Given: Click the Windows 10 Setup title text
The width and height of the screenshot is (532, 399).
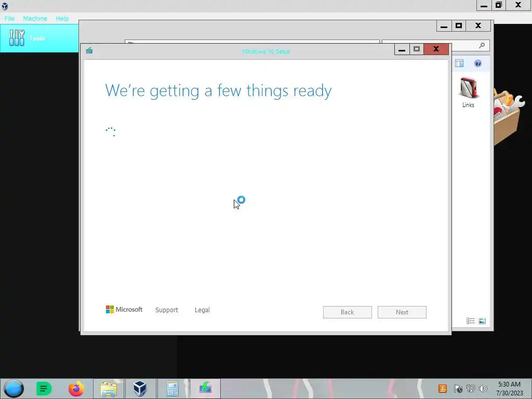Looking at the screenshot, I should click(x=267, y=51).
